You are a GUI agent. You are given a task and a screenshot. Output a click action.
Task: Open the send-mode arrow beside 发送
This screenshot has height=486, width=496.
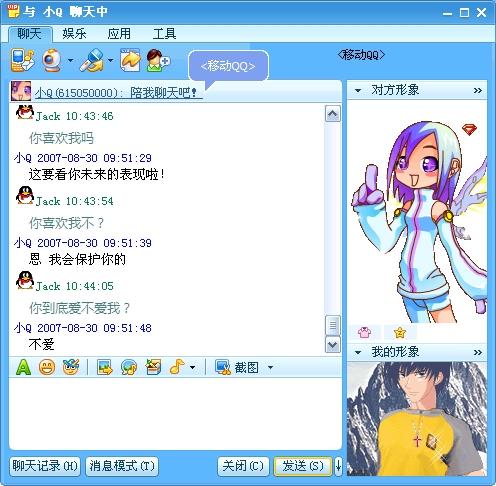pyautogui.click(x=338, y=465)
